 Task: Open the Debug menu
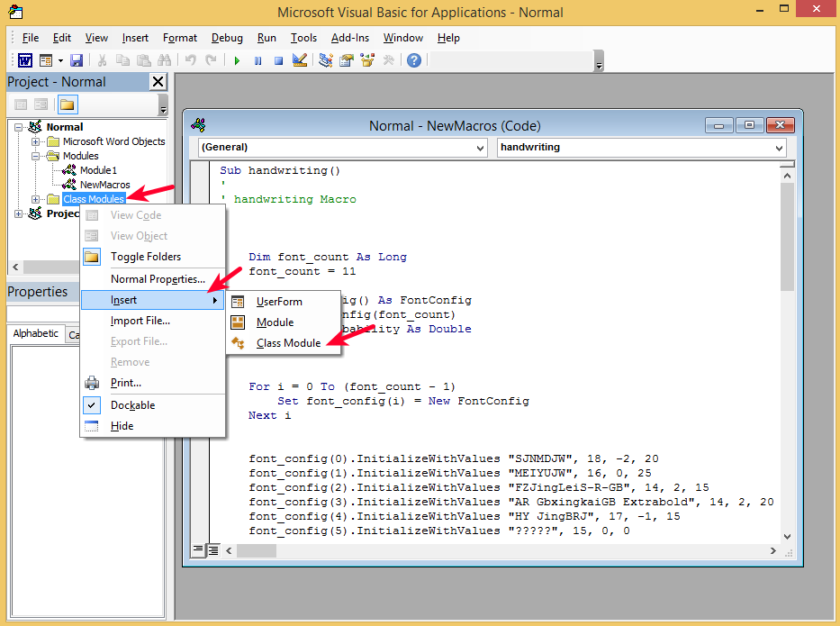(227, 38)
